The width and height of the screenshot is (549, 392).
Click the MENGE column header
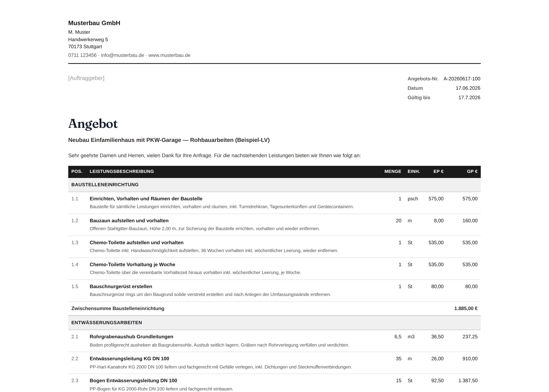coord(393,171)
